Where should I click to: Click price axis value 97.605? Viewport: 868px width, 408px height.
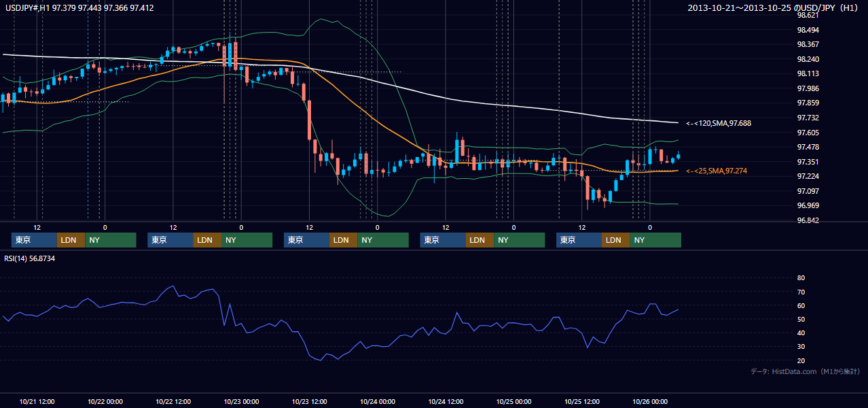click(x=808, y=133)
